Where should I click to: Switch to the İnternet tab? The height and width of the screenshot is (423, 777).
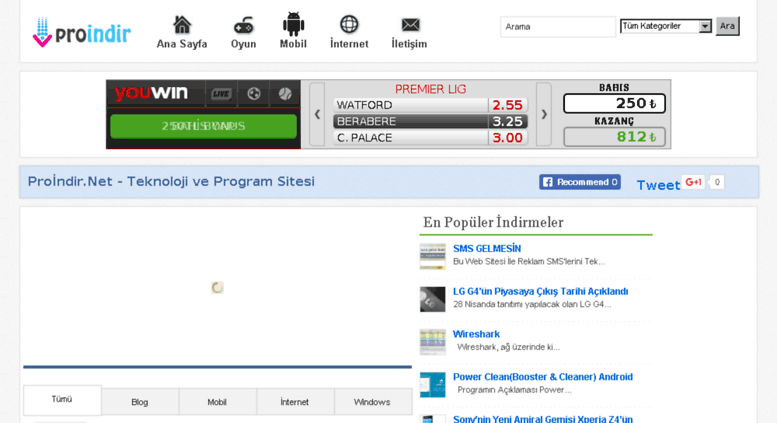295,402
